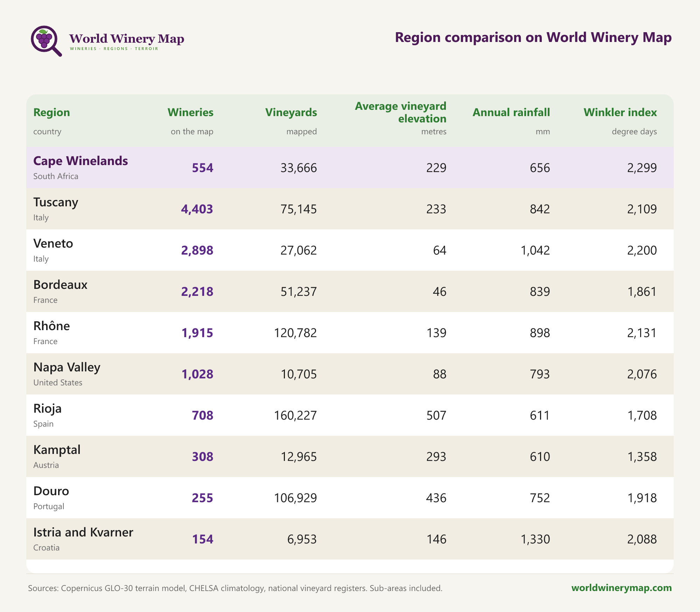Open the Napa Valley region name

[67, 367]
